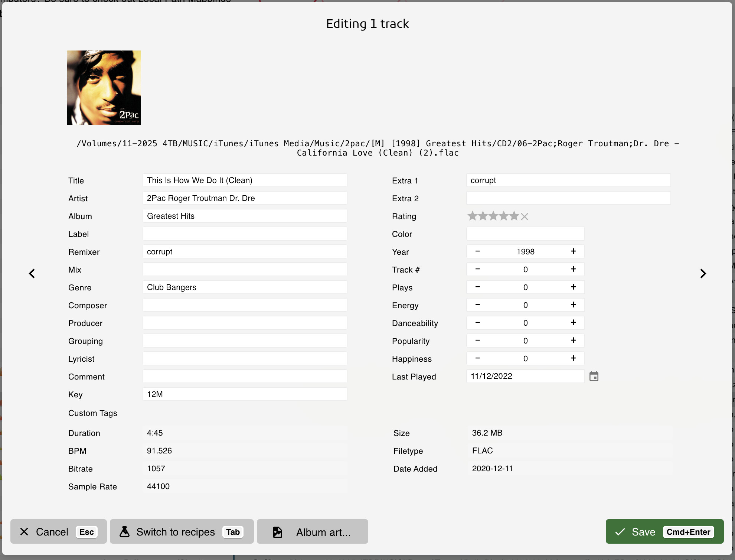735x560 pixels.
Task: Decrease the Year value with minus
Action: (x=478, y=251)
